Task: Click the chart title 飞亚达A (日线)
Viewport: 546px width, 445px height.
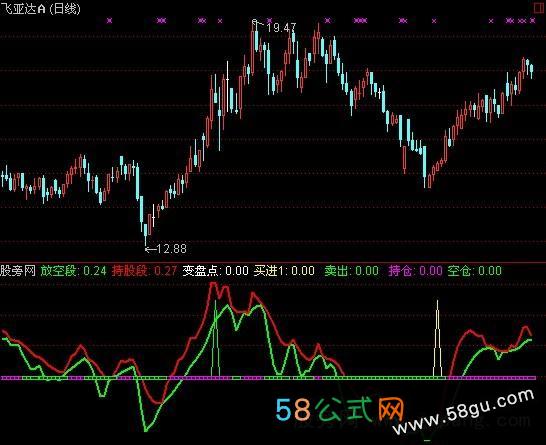Action: point(40,8)
